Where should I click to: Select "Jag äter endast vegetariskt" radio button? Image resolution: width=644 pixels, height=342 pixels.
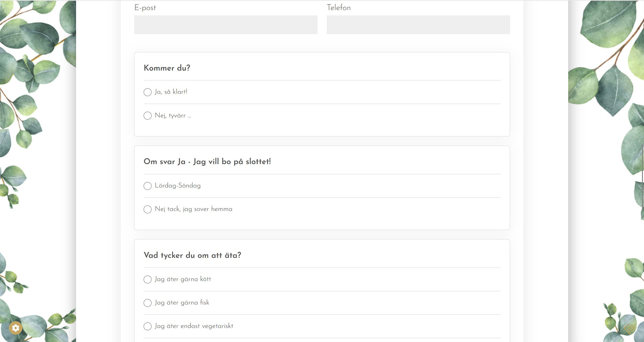click(x=148, y=326)
